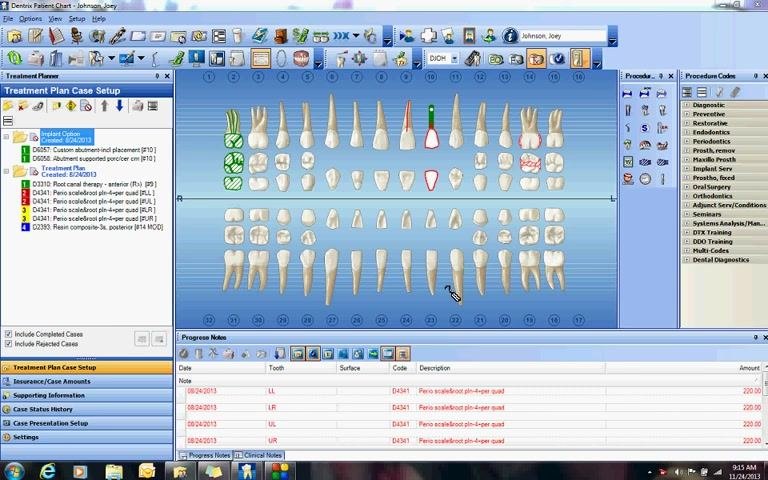Open the Supporting Information section
Screen dimensions: 768x480
point(87,395)
